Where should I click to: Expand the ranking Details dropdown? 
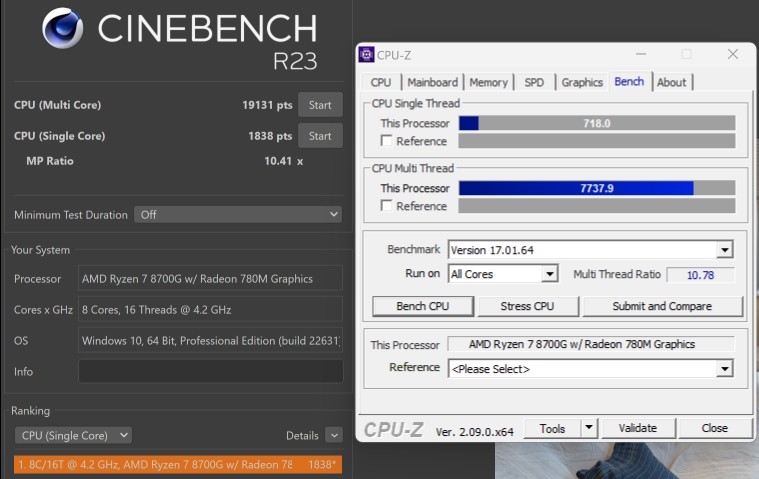click(x=334, y=435)
